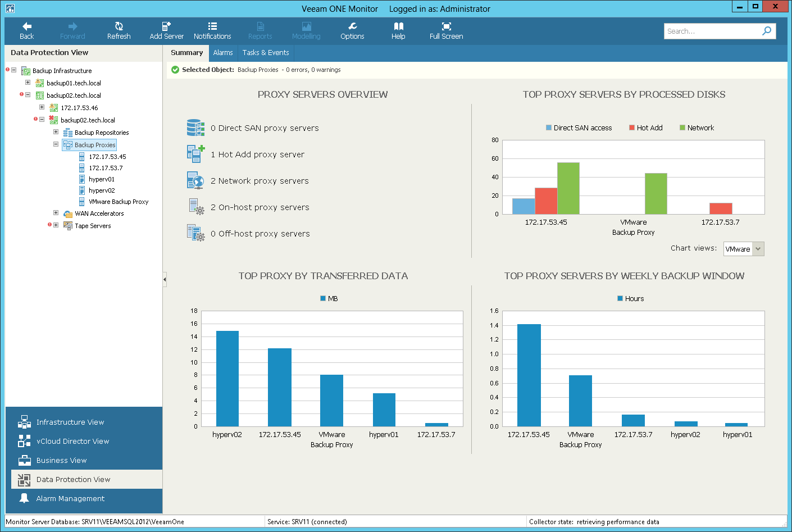Click the Network proxy servers icon

(x=195, y=180)
